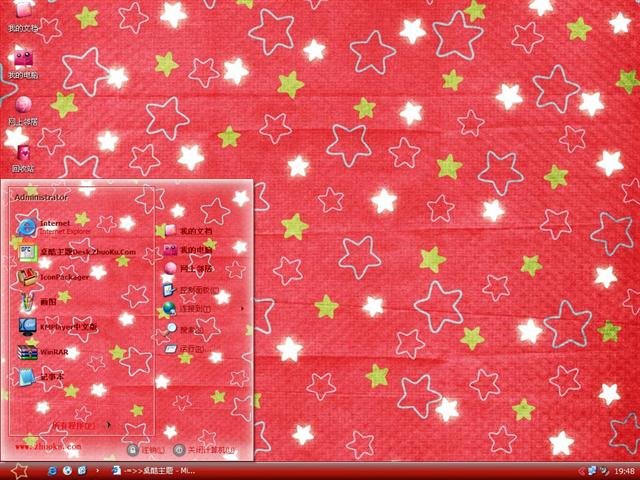This screenshot has height=480, width=640.
Task: Click the 19:48 taskbar clock
Action: click(x=624, y=471)
